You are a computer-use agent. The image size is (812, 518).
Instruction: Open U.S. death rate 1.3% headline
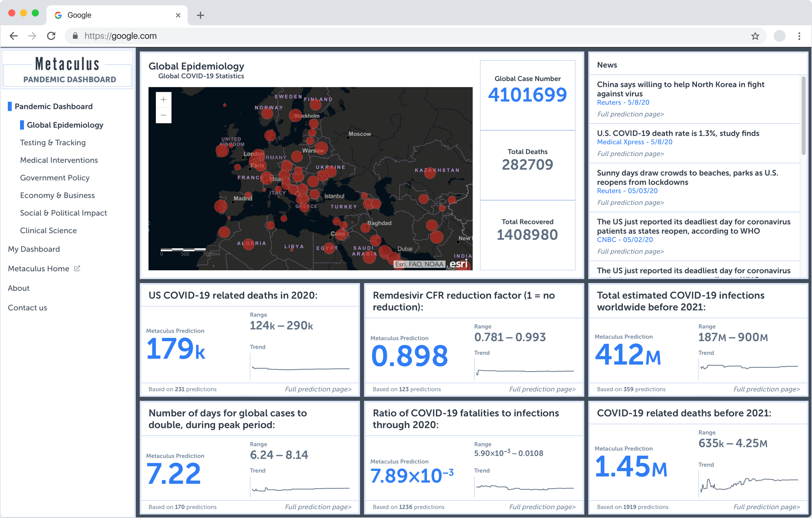pyautogui.click(x=678, y=133)
